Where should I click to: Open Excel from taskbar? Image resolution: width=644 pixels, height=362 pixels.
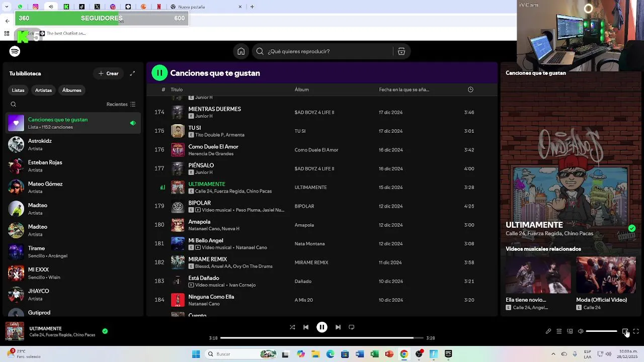pos(374,354)
